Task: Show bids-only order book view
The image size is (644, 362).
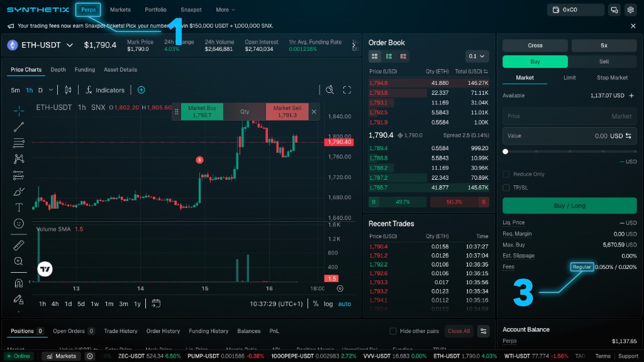Action: click(389, 56)
